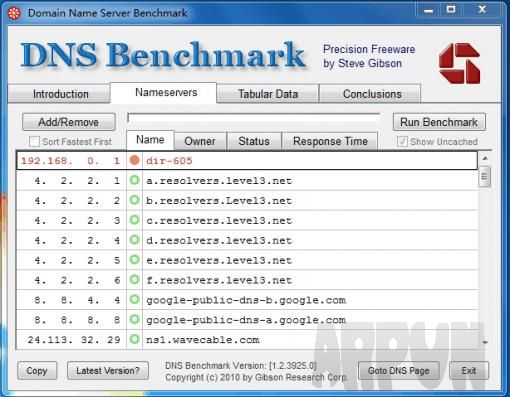This screenshot has height=397, width=510.
Task: Select d.resolvers.level3.net row text
Action: click(x=219, y=241)
